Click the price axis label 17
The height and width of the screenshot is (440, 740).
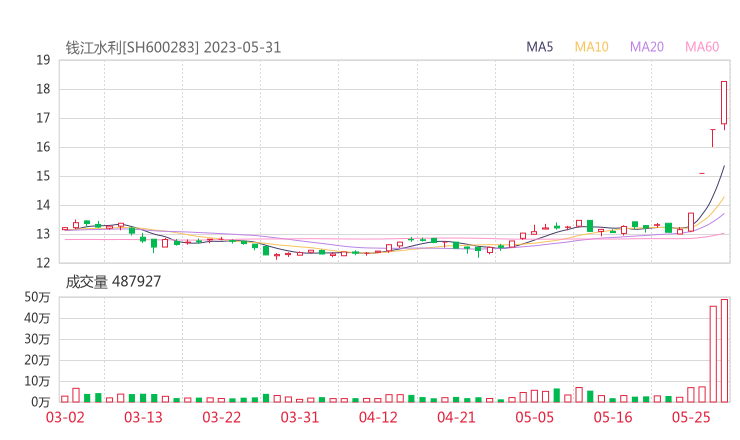43,118
